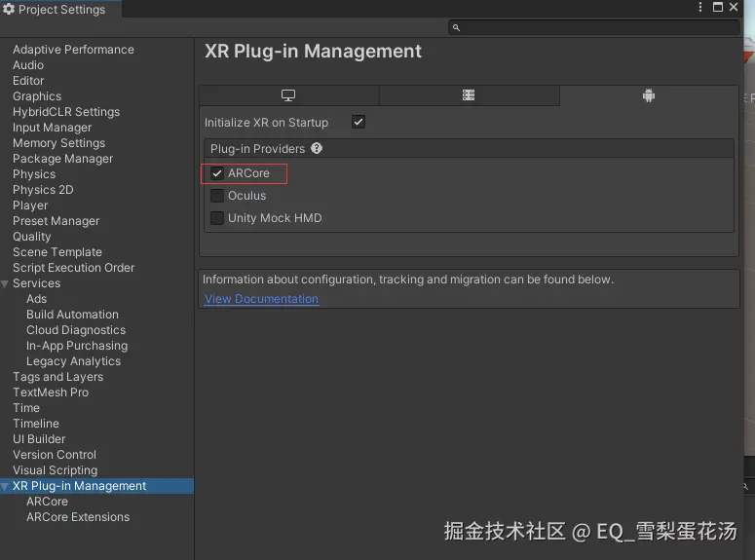The width and height of the screenshot is (755, 560).
Task: Open Cloud Diagnostics service settings
Action: click(x=76, y=330)
